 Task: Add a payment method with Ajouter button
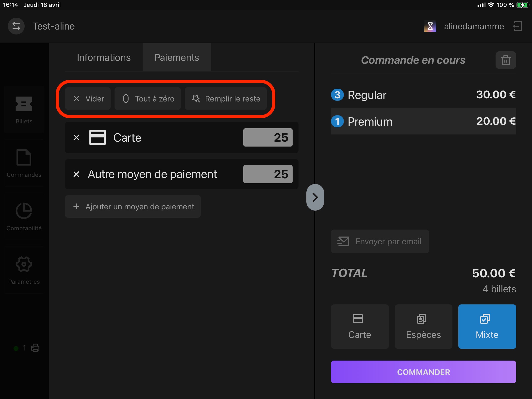click(x=133, y=206)
